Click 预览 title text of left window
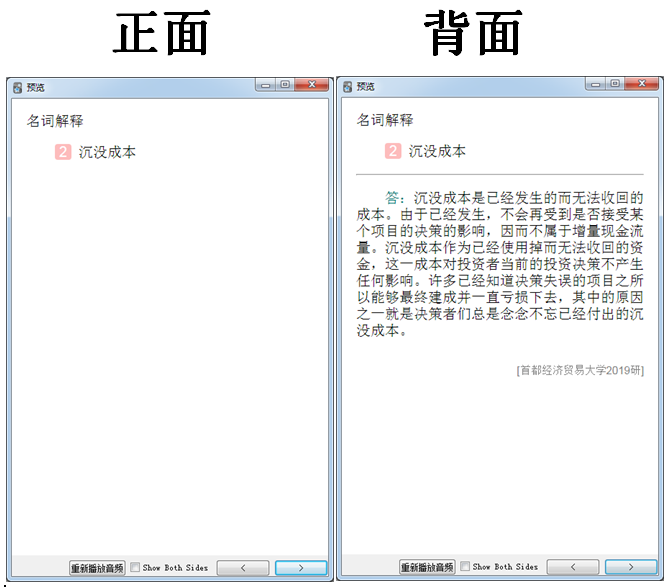Image resolution: width=670 pixels, height=587 pixels. point(35,88)
